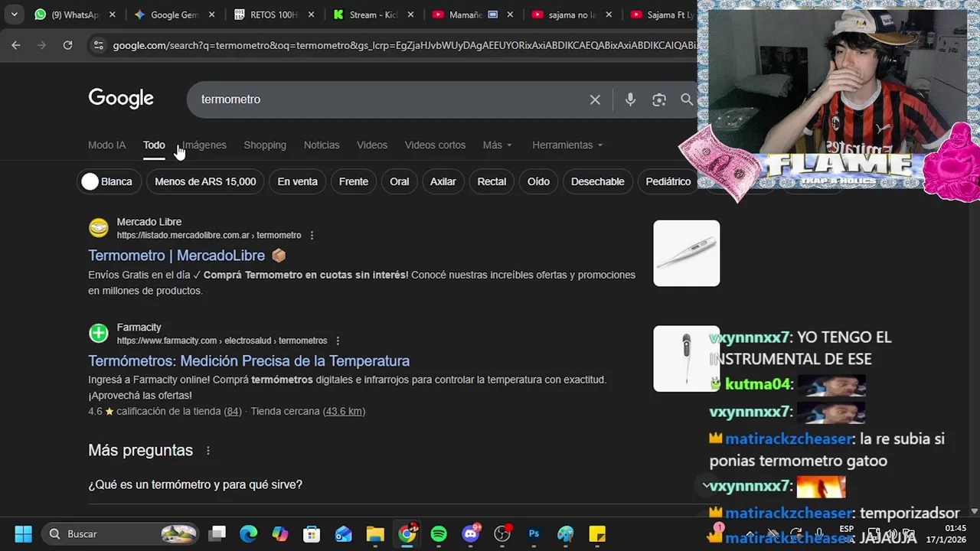The width and height of the screenshot is (980, 551).
Task: Toggle the Desechable filter chip
Action: click(597, 181)
